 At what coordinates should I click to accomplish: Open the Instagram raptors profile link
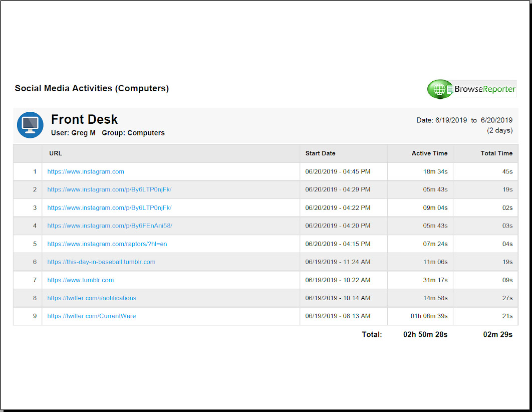pos(107,244)
